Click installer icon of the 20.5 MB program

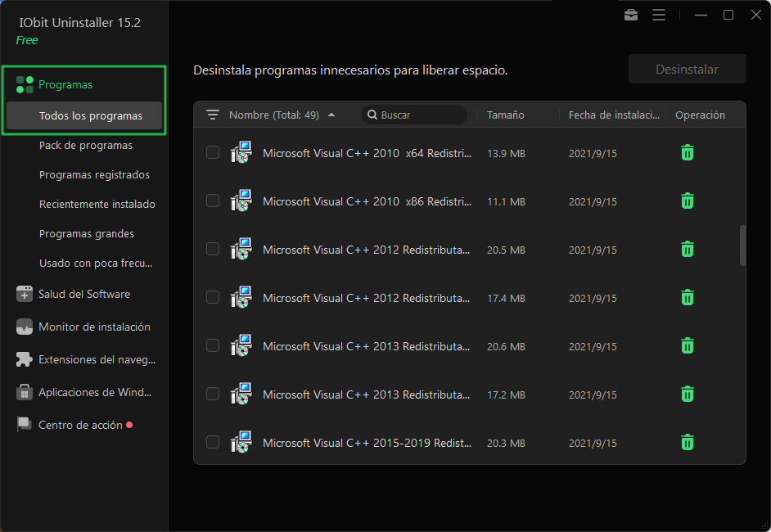[241, 249]
